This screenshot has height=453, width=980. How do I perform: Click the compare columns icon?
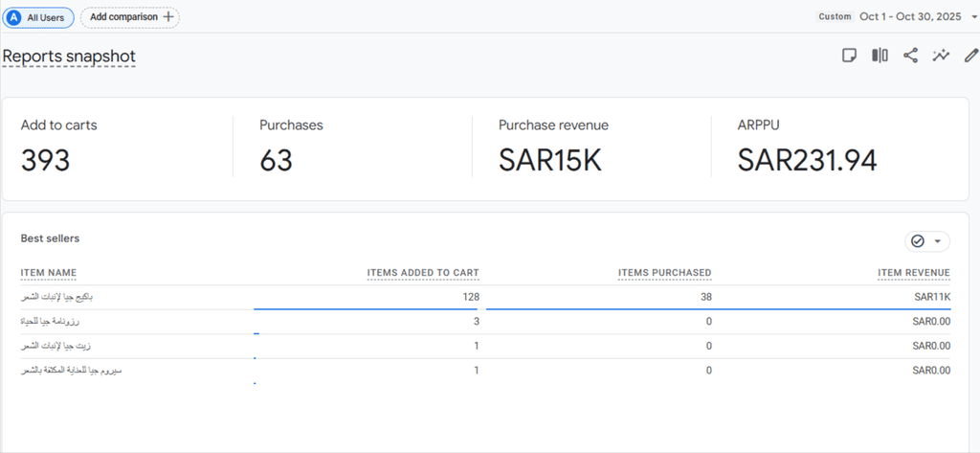click(880, 56)
